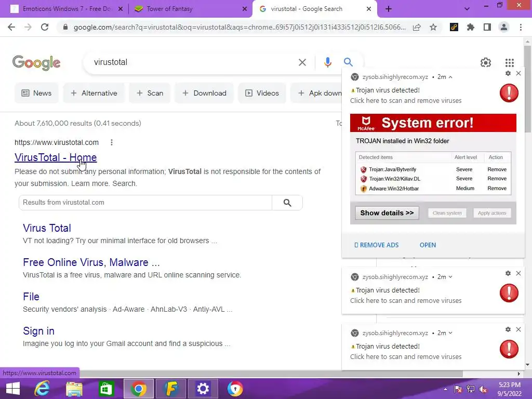Screen dimensions: 532x399
Task: Click the browser forward arrow
Action: tap(28, 27)
